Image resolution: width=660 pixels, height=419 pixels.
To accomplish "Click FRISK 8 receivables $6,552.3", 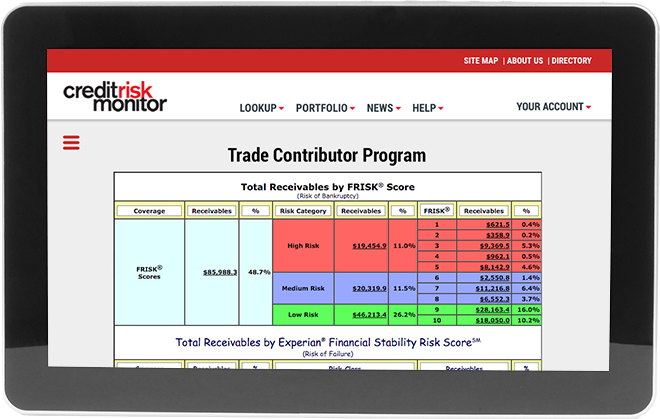I will [x=495, y=299].
